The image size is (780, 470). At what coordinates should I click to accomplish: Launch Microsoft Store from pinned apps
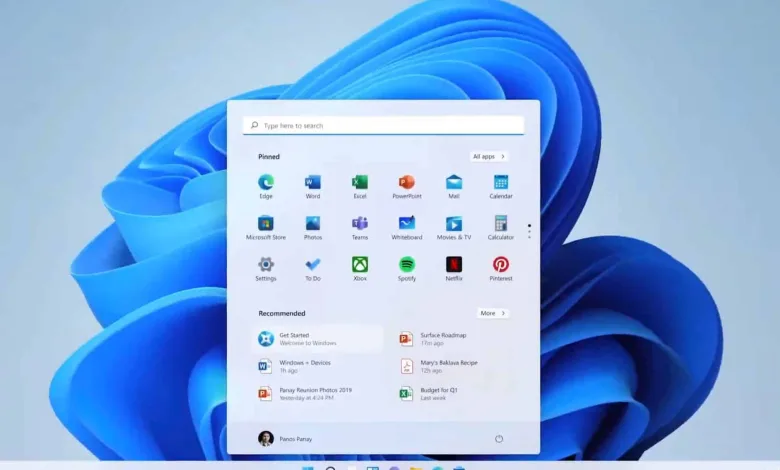[x=266, y=224]
